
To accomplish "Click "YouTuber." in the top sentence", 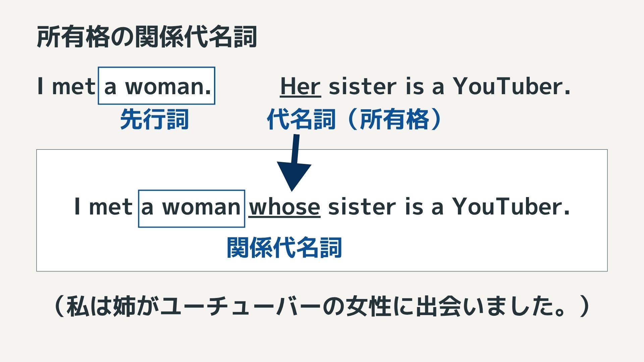I will tap(512, 86).
